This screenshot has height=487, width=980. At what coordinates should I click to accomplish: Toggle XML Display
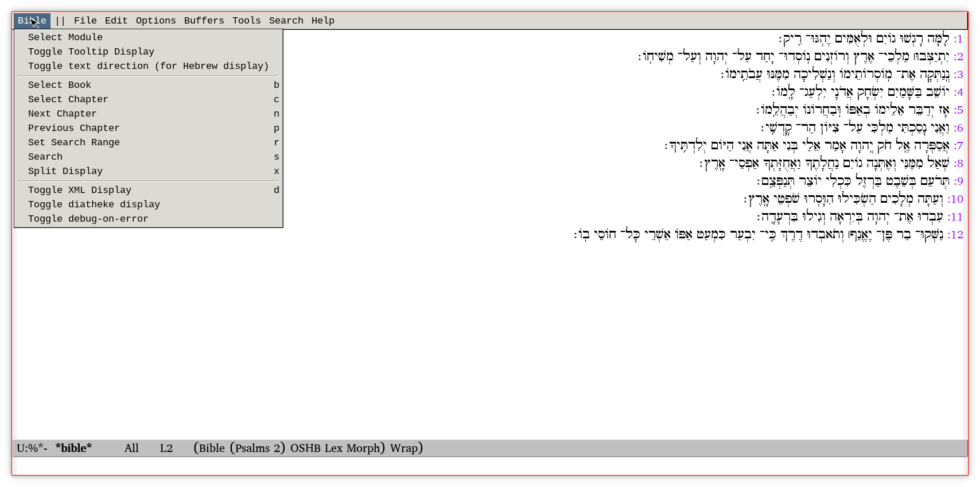(80, 190)
